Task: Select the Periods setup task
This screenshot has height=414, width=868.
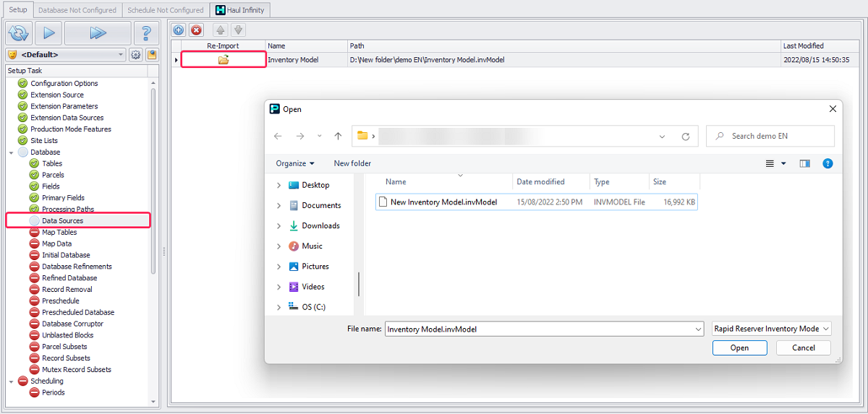Action: click(53, 392)
